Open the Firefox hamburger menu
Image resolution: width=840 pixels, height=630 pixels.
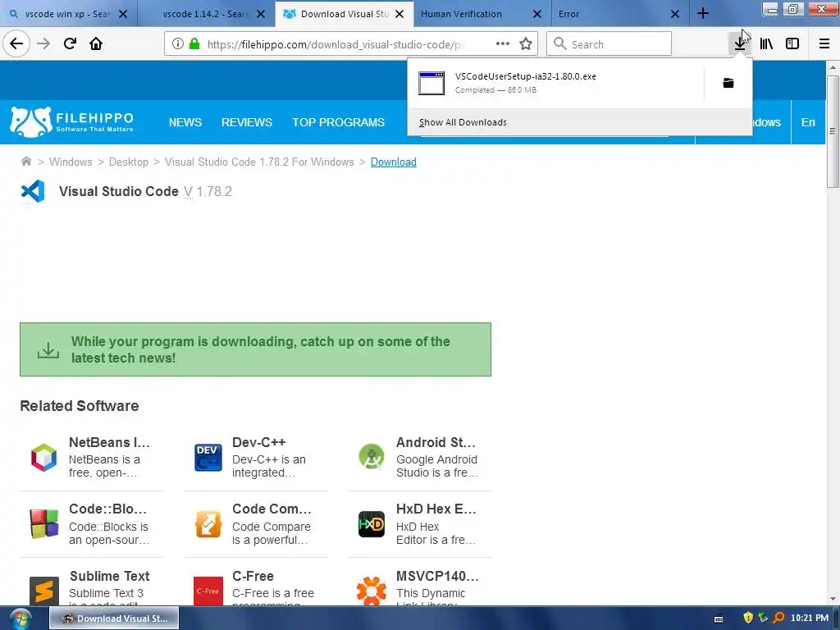(x=824, y=44)
